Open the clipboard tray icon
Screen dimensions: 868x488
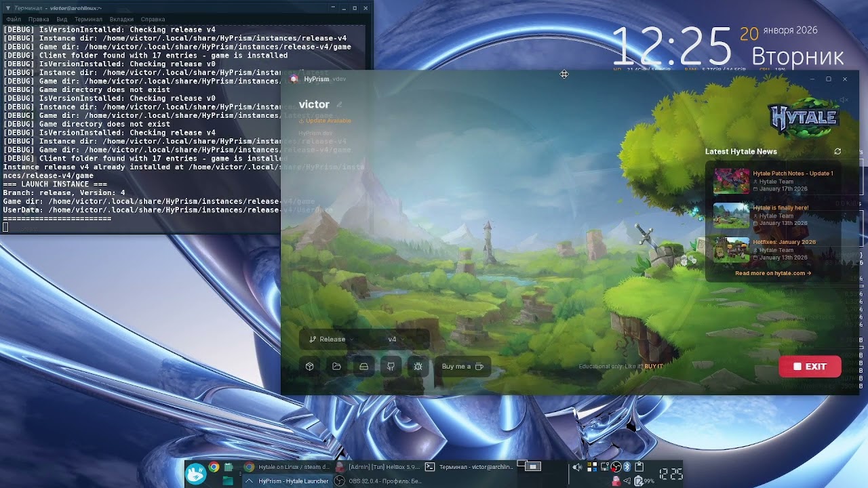tap(639, 467)
